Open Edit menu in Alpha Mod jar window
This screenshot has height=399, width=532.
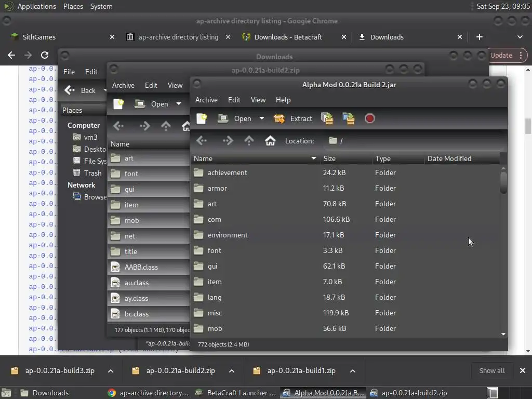234,100
